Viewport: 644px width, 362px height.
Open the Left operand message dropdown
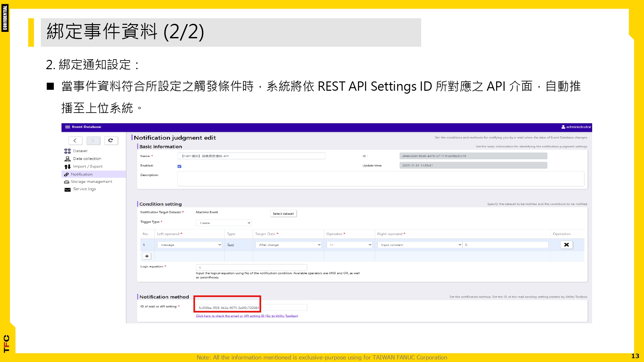[x=189, y=245]
